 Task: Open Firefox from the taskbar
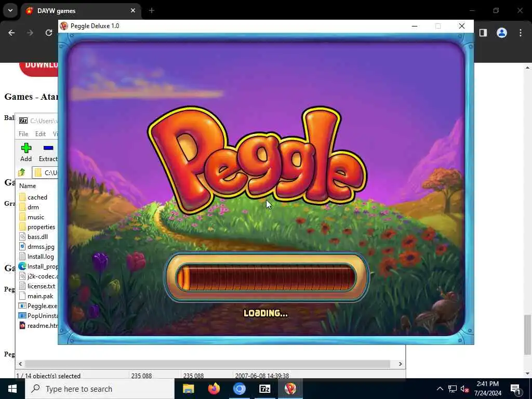pos(214,389)
